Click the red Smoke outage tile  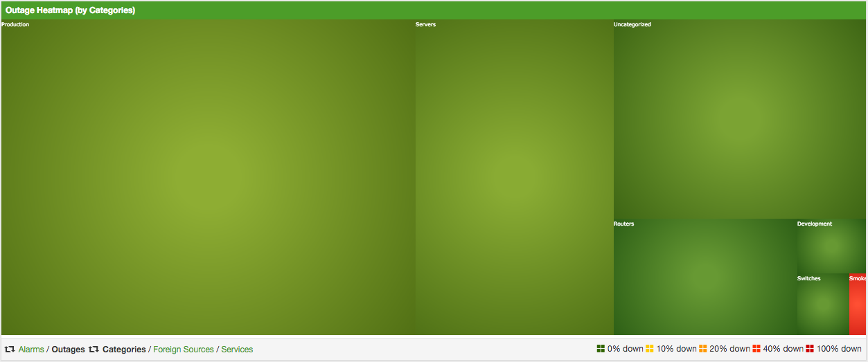[x=858, y=305]
